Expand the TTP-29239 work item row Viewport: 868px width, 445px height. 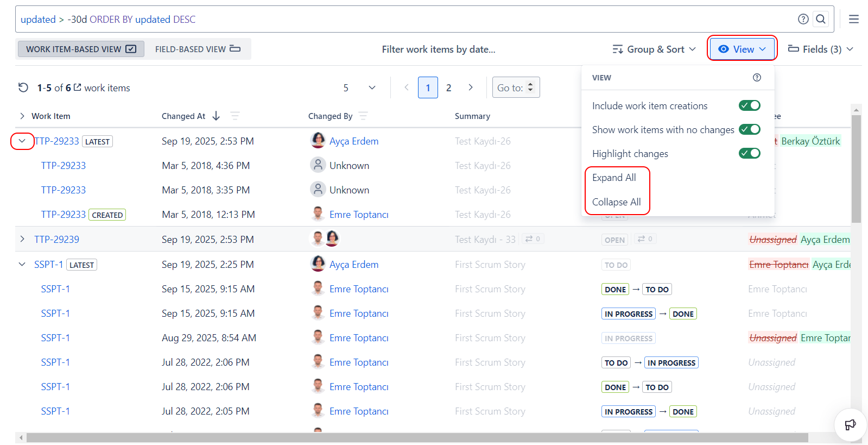click(x=22, y=239)
